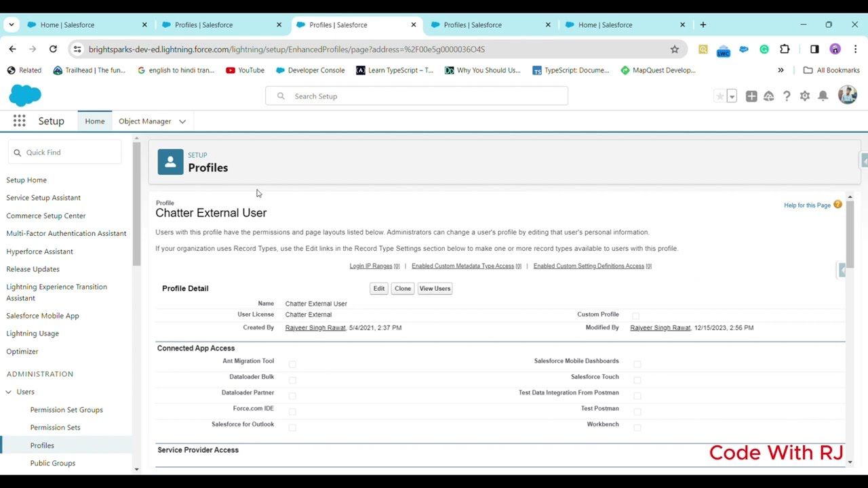Open the All Bookmarks folder
Screen dimensions: 868x488
pos(831,70)
